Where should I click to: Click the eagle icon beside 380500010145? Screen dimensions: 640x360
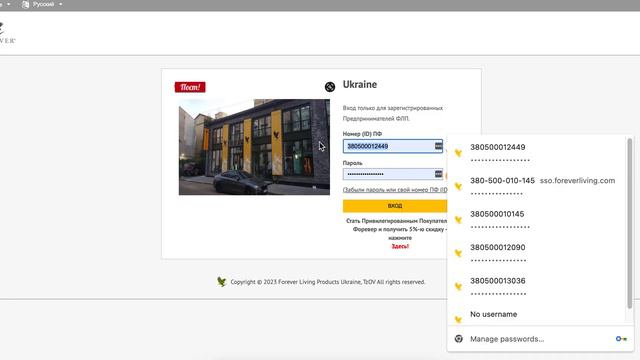point(458,220)
